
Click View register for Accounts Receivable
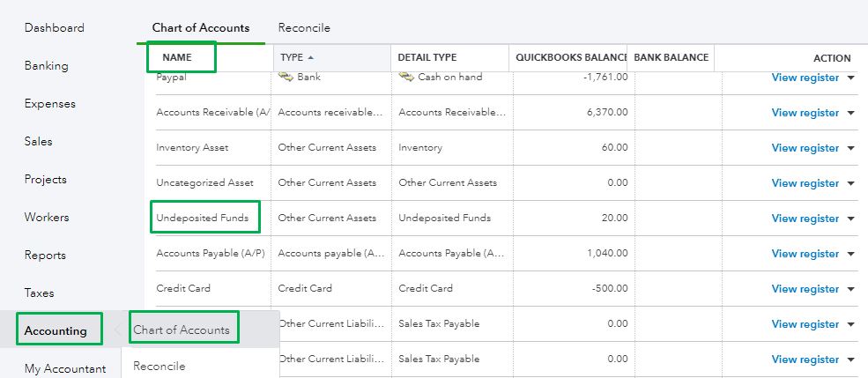click(x=805, y=113)
